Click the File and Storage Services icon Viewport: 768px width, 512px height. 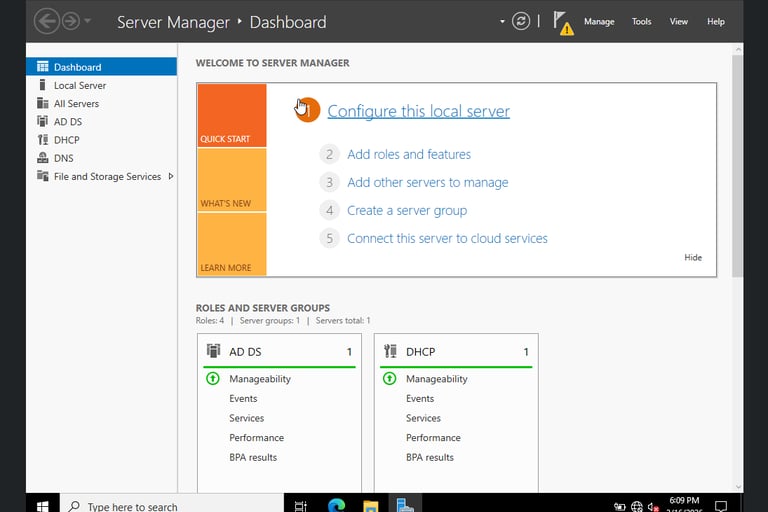coord(43,176)
